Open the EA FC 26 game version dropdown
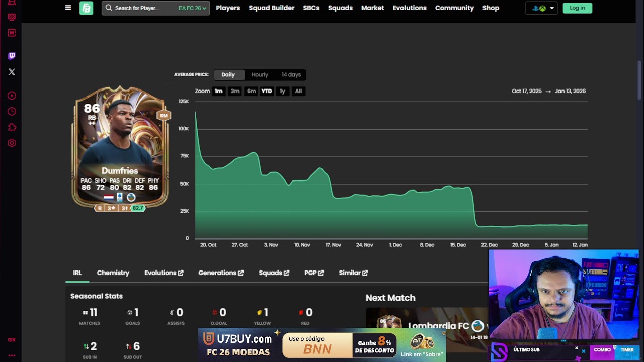The image size is (644, 362). [x=192, y=8]
